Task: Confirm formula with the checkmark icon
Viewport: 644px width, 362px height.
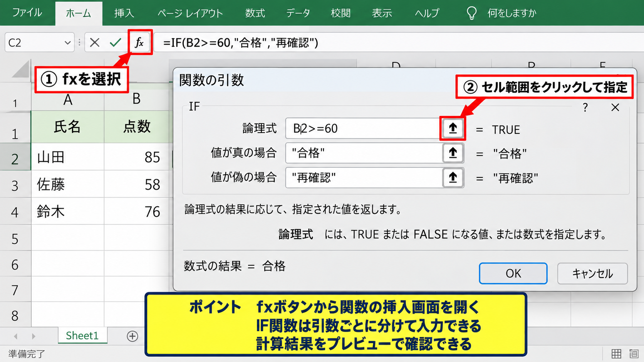Action: tap(116, 42)
